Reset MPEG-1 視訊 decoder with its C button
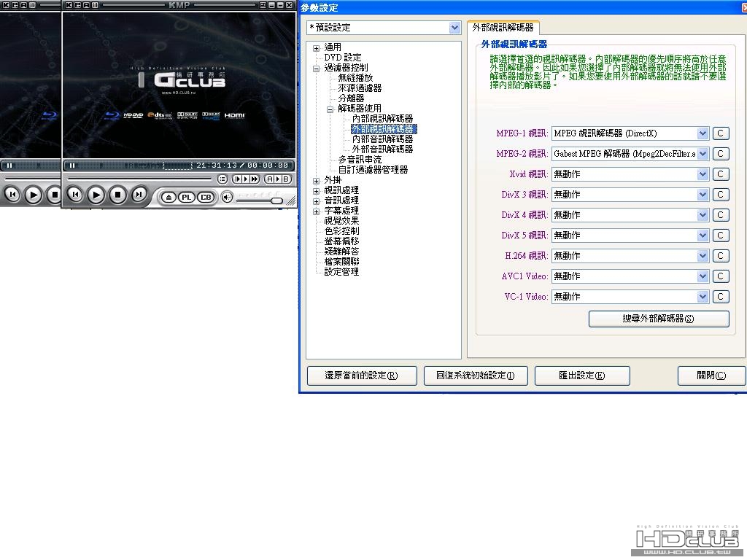 (720, 133)
